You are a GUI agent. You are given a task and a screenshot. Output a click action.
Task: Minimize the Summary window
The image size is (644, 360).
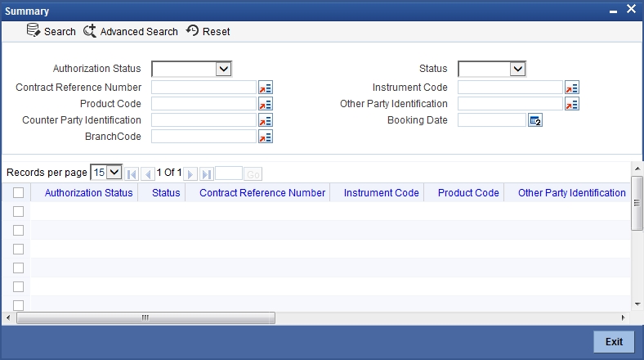click(x=613, y=11)
